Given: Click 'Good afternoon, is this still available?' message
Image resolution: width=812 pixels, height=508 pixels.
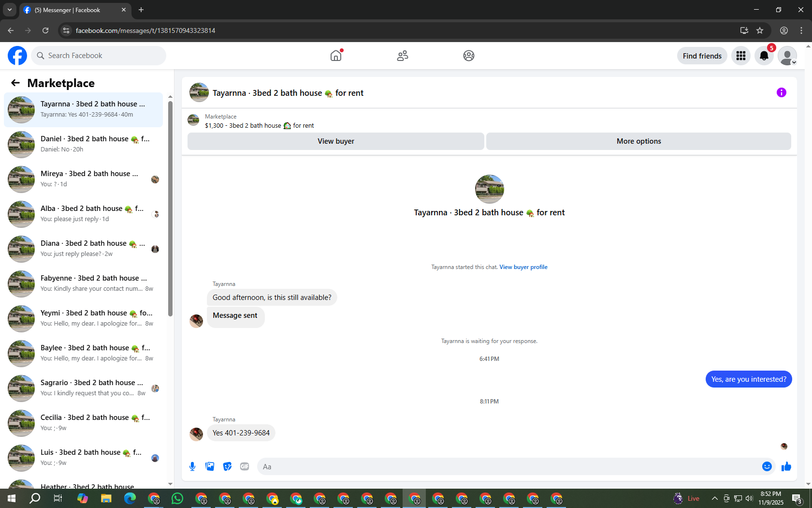Looking at the screenshot, I should click(x=272, y=298).
